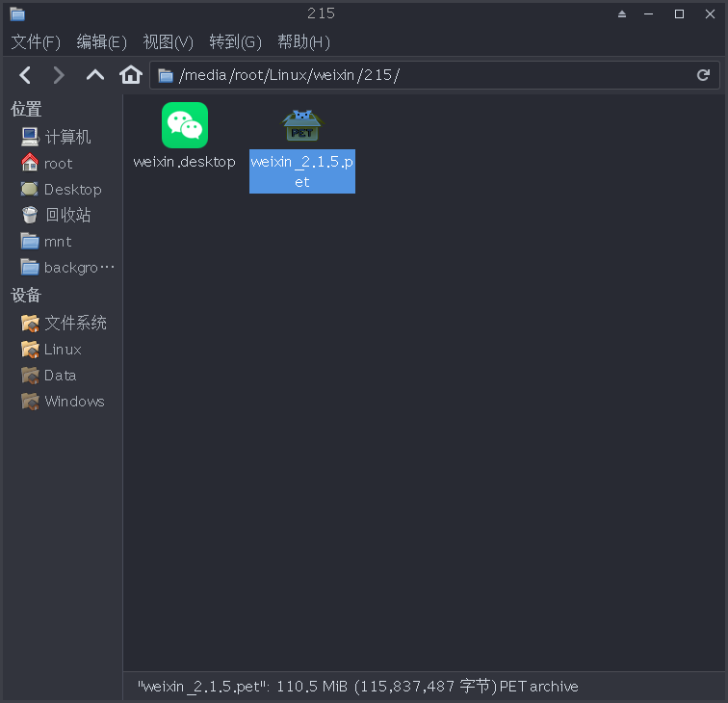Select the PET package icon
The height and width of the screenshot is (703, 728).
coord(302,125)
